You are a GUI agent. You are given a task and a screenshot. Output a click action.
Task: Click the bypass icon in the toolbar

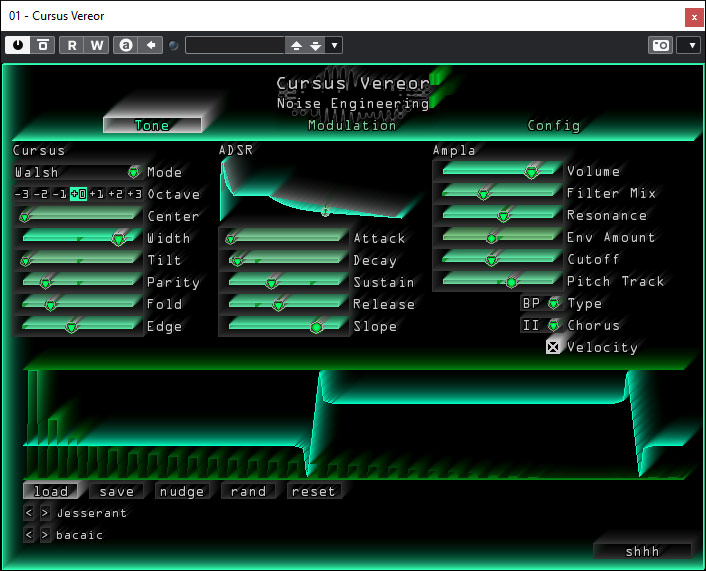coord(43,45)
